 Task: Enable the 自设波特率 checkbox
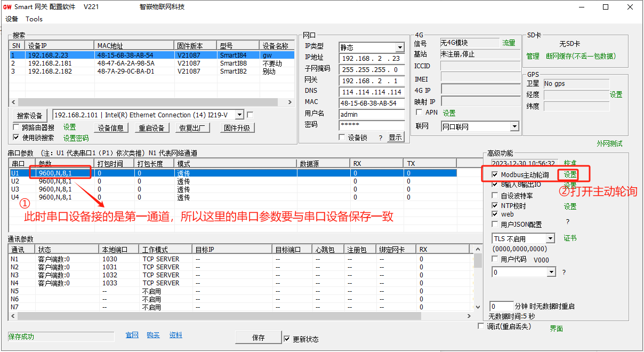click(495, 195)
